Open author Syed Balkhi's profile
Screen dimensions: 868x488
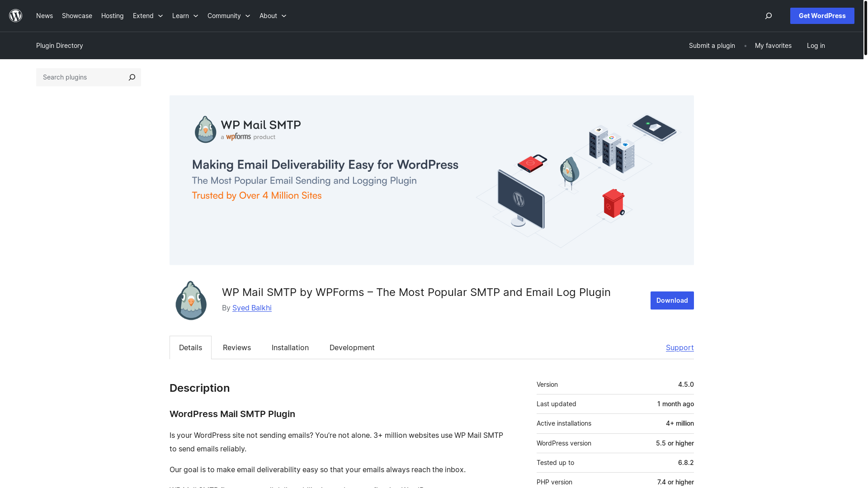pos(252,308)
